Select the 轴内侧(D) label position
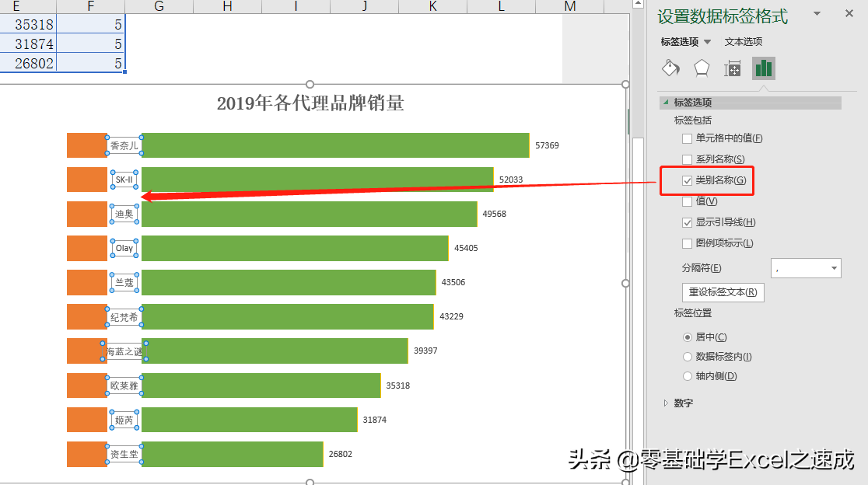This screenshot has width=868, height=485. click(x=688, y=376)
